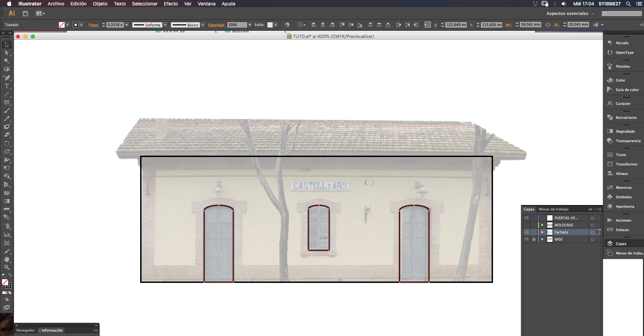Select the Pen tool
The image size is (644, 336).
tap(7, 77)
